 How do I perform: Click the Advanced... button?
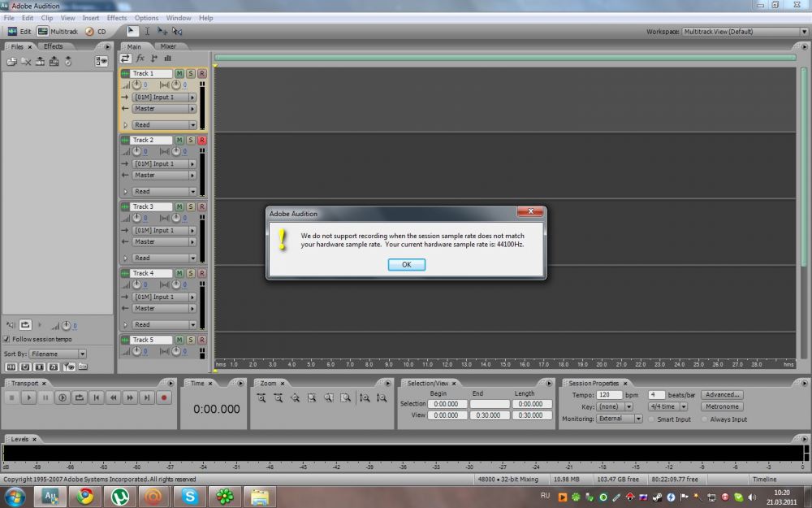[x=722, y=394]
